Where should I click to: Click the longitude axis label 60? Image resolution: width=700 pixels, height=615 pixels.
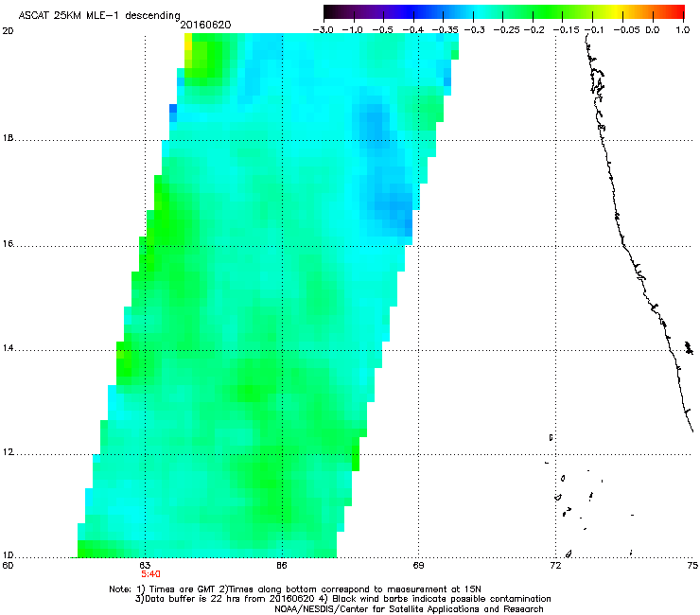pyautogui.click(x=8, y=566)
